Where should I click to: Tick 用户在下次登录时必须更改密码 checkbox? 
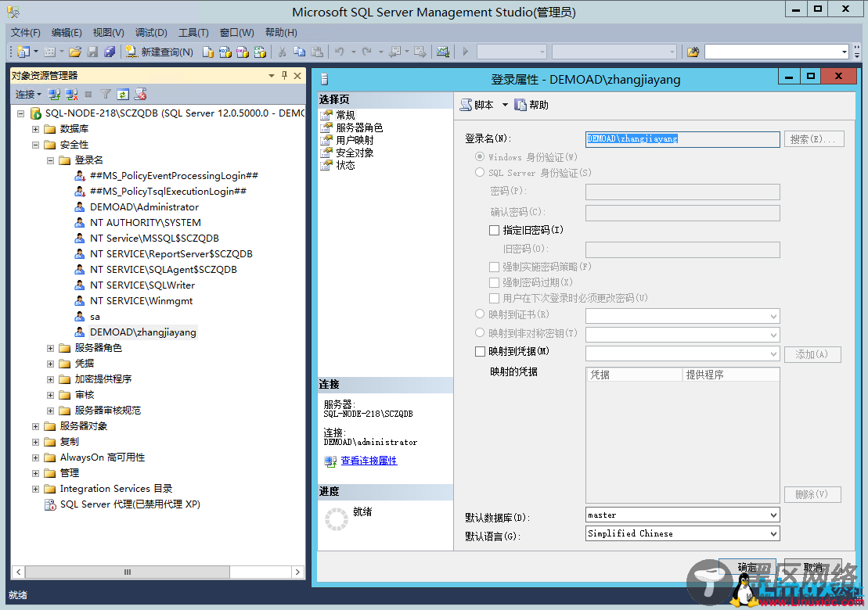495,298
